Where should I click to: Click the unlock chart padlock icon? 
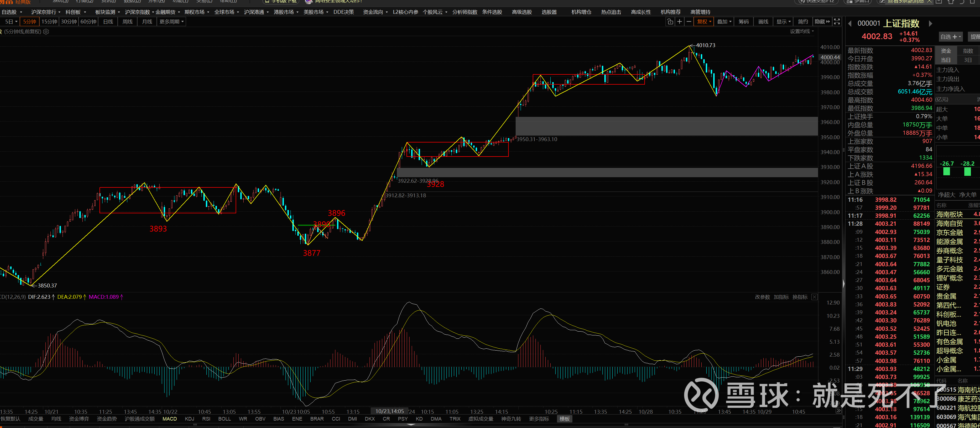tap(670, 22)
